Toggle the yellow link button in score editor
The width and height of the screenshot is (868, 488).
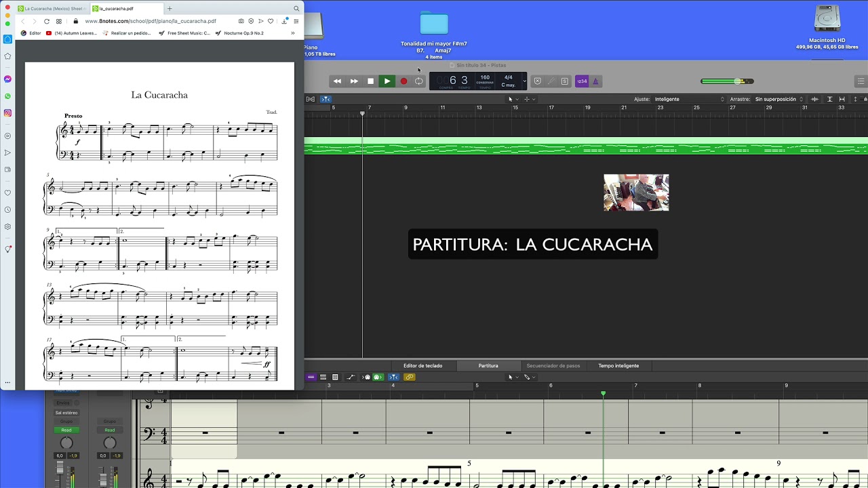409,378
